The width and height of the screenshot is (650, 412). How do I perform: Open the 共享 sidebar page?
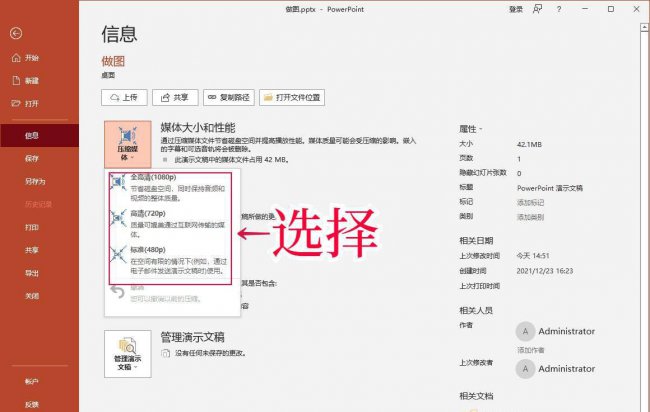32,250
